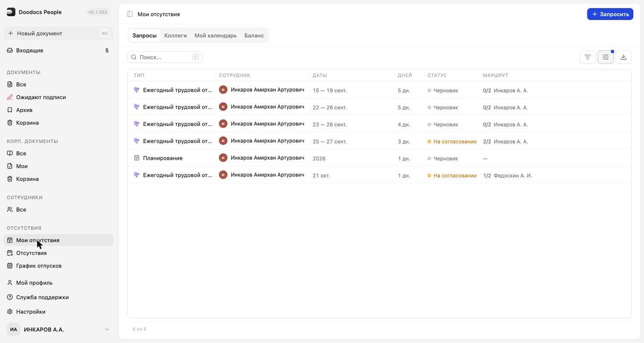The height and width of the screenshot is (343, 644).
Task: Open Отсутствия in the sidebar
Action: [x=58, y=253]
